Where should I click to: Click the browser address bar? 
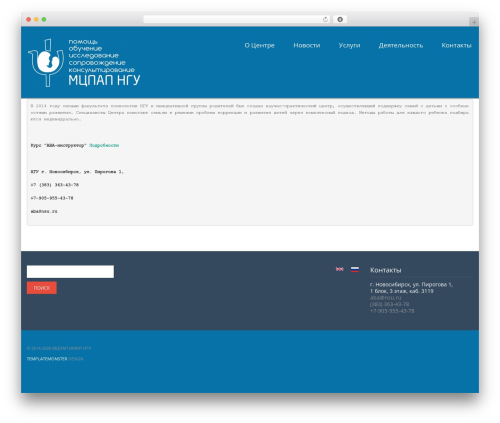tap(237, 19)
